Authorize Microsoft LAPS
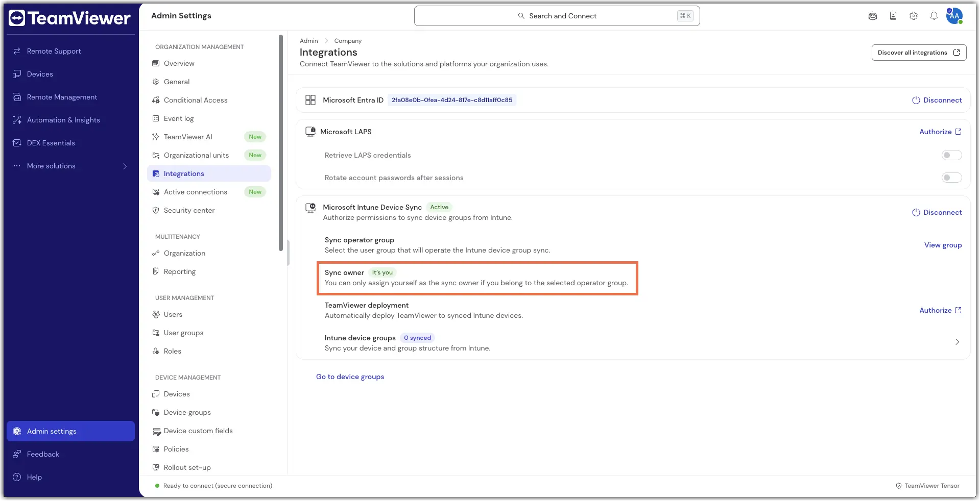Viewport: 980px width, 501px height. coord(940,132)
